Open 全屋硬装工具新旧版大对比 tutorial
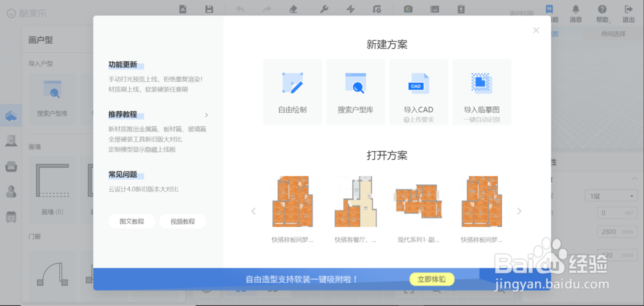This screenshot has height=306, width=644. pos(145,139)
